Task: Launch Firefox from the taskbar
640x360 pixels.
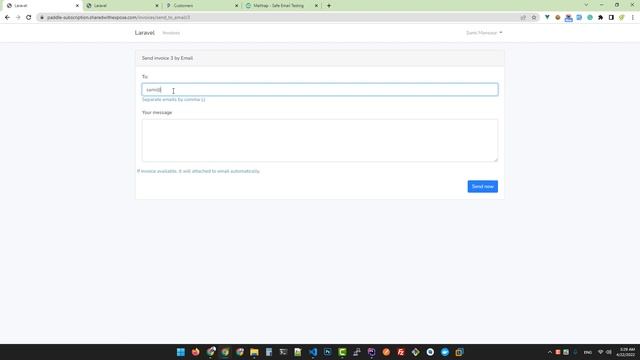Action: click(x=196, y=352)
